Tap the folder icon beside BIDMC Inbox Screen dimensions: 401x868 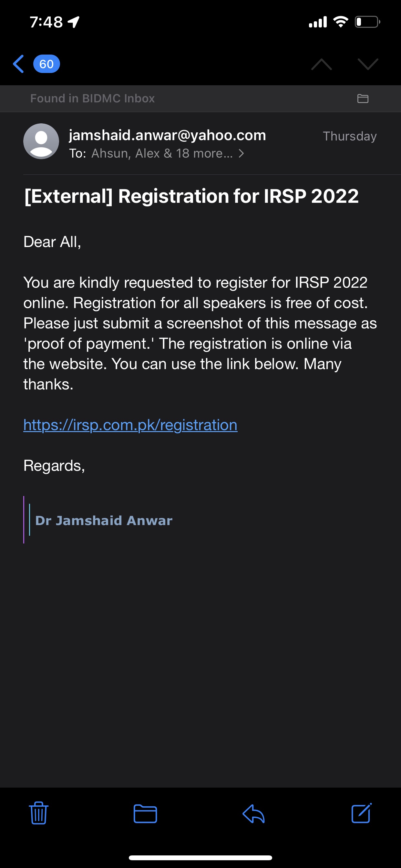[363, 98]
